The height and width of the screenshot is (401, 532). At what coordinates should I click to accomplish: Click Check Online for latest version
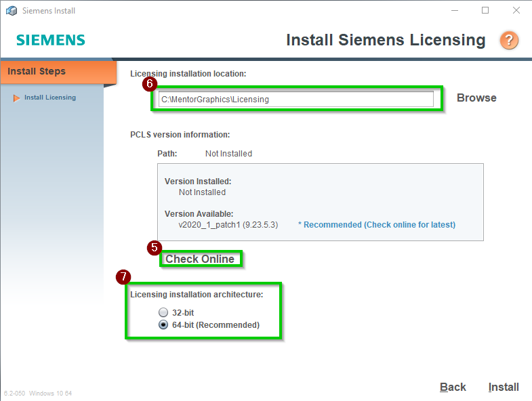(200, 259)
